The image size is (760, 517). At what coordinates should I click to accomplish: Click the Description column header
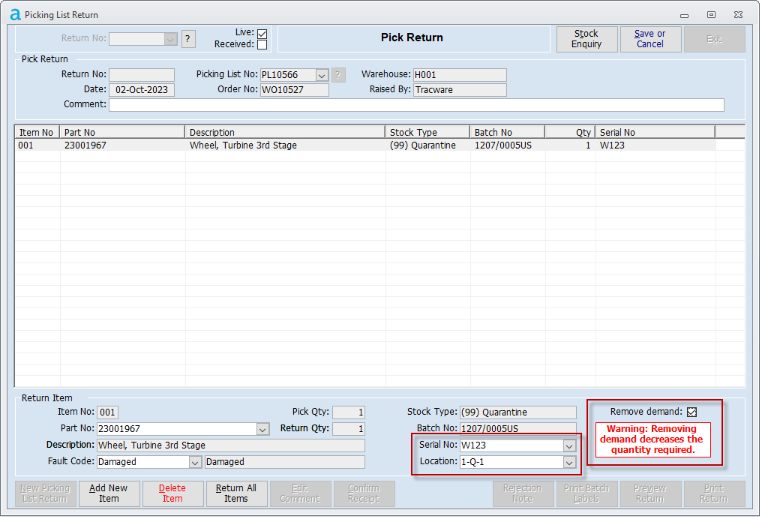point(284,132)
